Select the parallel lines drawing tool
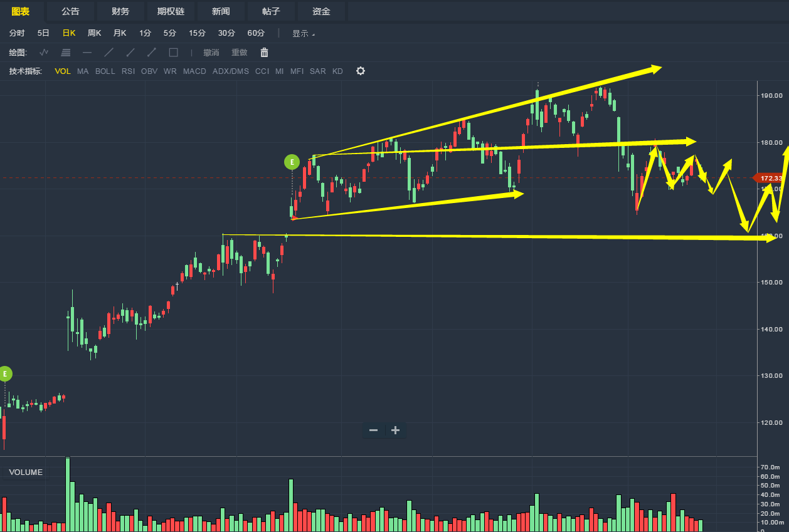Image resolution: width=789 pixels, height=532 pixels. click(x=66, y=53)
